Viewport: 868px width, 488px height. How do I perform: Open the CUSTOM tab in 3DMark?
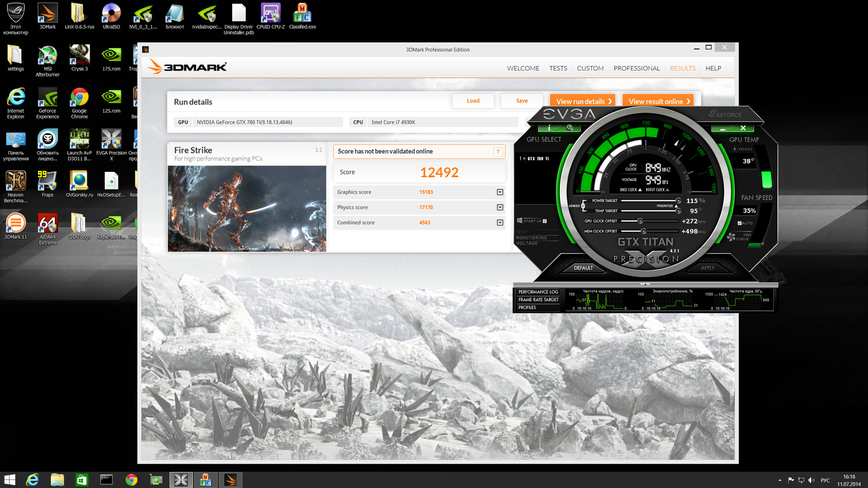click(590, 68)
